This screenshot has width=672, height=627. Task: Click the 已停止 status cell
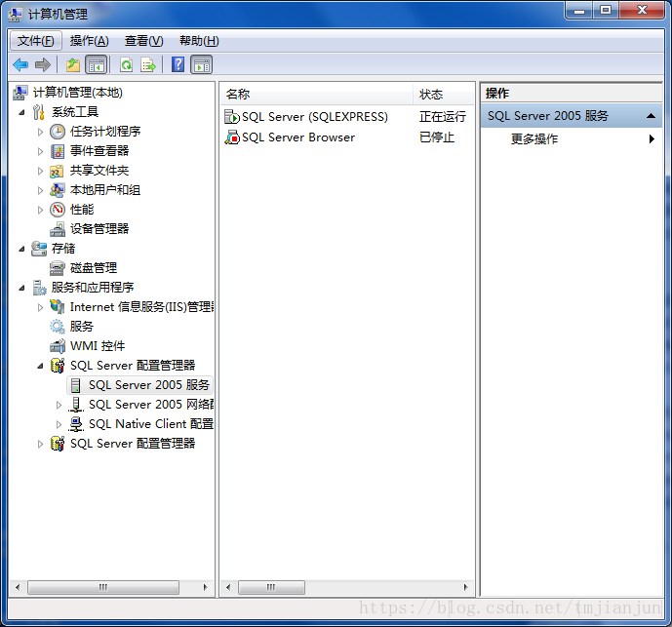(x=437, y=137)
